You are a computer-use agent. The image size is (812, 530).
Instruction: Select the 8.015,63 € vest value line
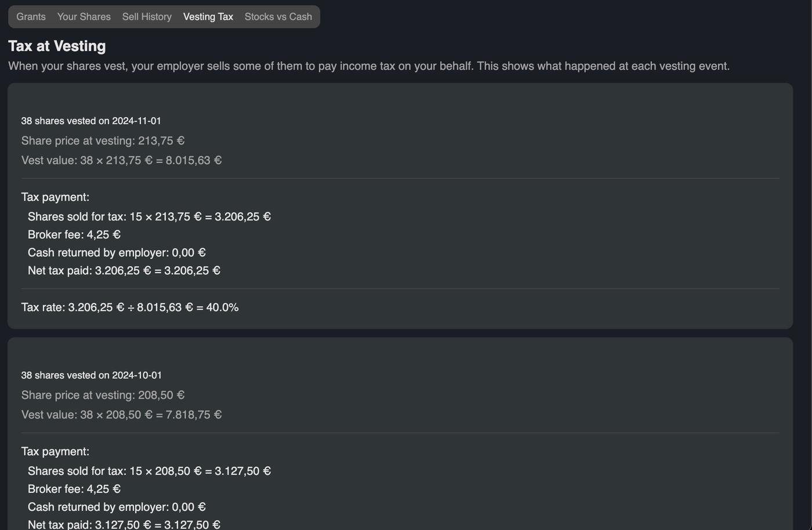click(121, 161)
